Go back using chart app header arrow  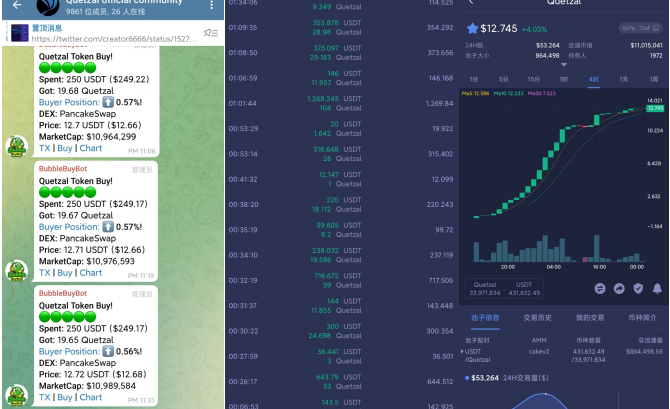(x=471, y=2)
